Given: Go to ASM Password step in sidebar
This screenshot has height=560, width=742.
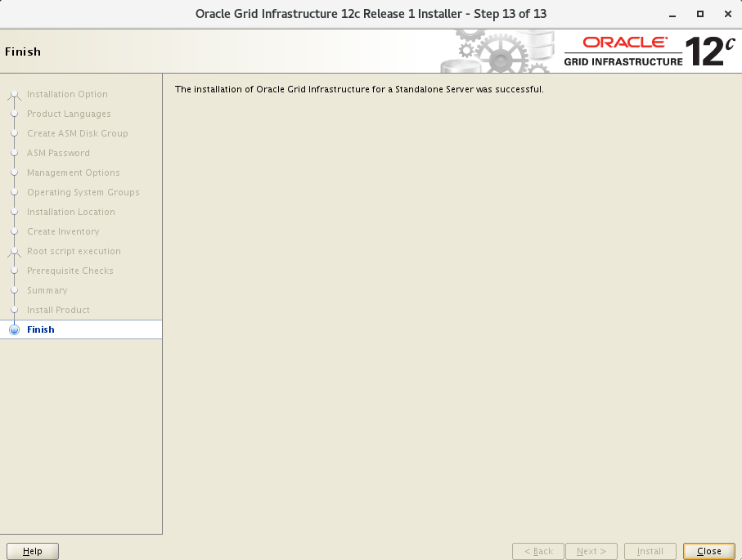Looking at the screenshot, I should click(x=58, y=154).
